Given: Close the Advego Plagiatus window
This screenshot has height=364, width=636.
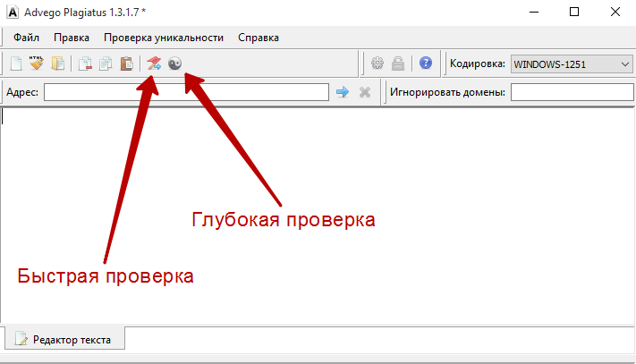Looking at the screenshot, I should coord(615,13).
